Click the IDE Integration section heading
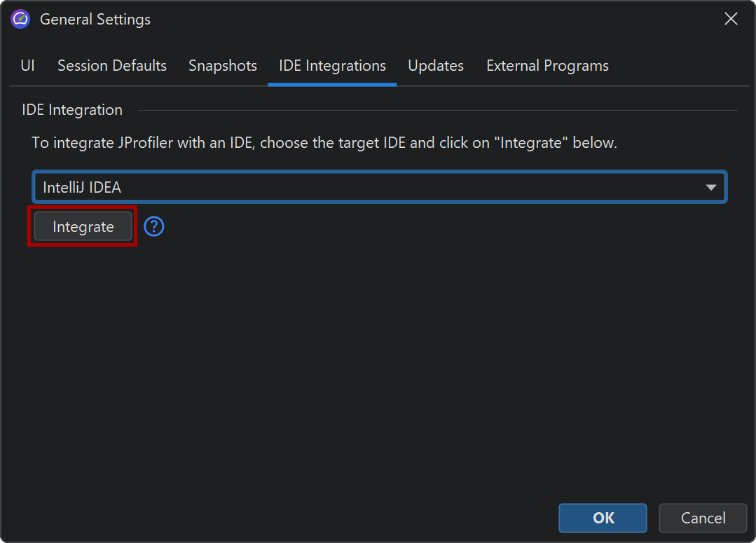 [72, 110]
